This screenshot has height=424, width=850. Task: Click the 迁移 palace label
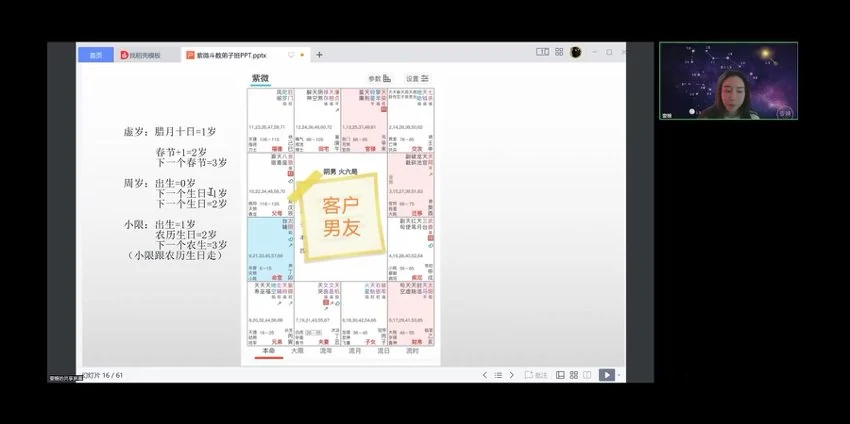[417, 213]
